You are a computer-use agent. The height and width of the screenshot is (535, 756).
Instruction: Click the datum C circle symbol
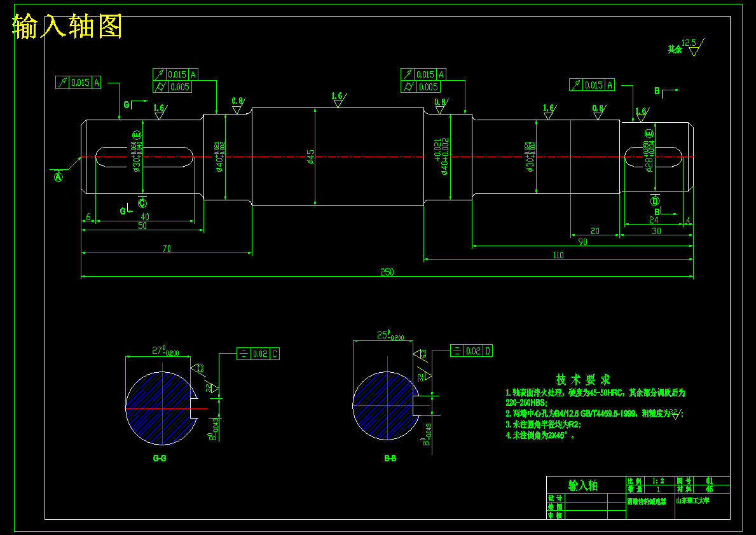pos(142,203)
